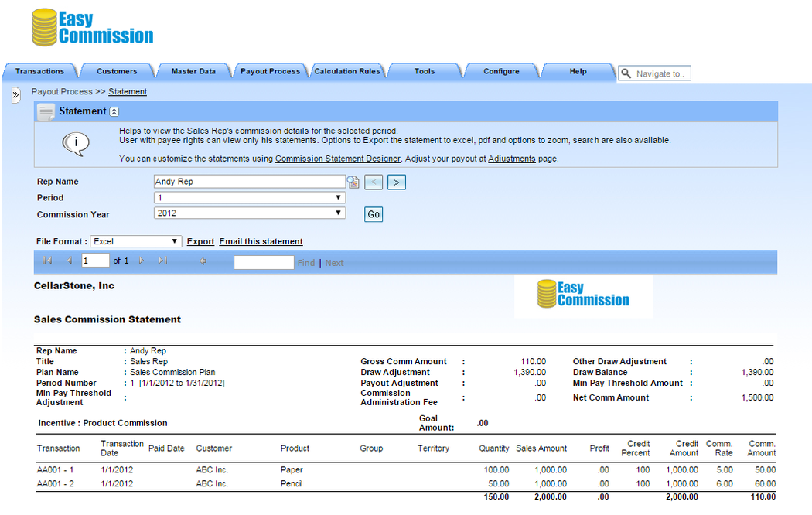This screenshot has height=515, width=812.
Task: Switch to the Calculation Rules tab
Action: tap(347, 71)
